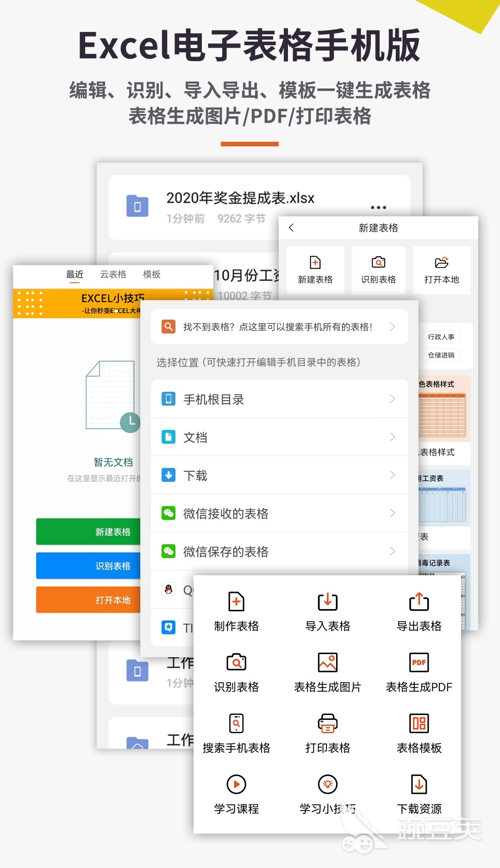Open the 表格生成图片 image icon
This screenshot has height=868, width=500.
coord(328,662)
